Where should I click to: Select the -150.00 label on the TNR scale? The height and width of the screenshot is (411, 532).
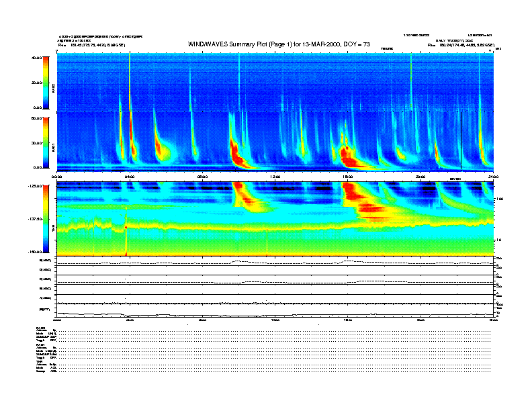35,252
